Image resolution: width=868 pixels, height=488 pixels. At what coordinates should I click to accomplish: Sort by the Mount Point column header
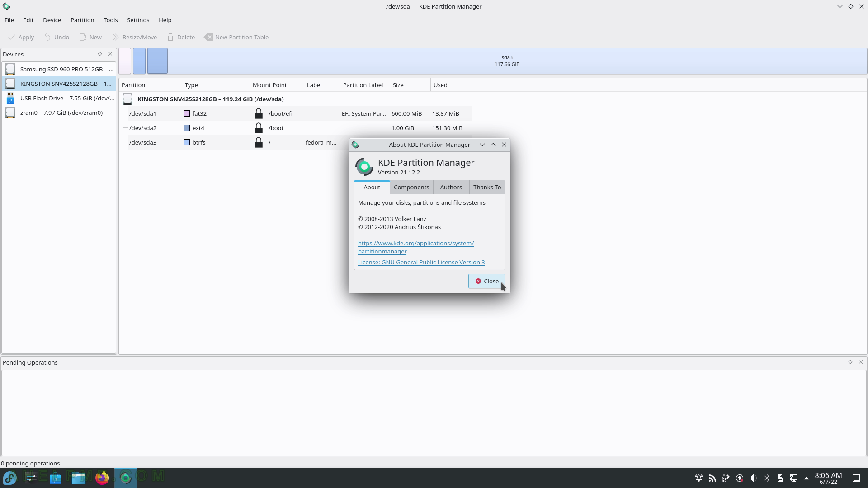[x=277, y=85]
